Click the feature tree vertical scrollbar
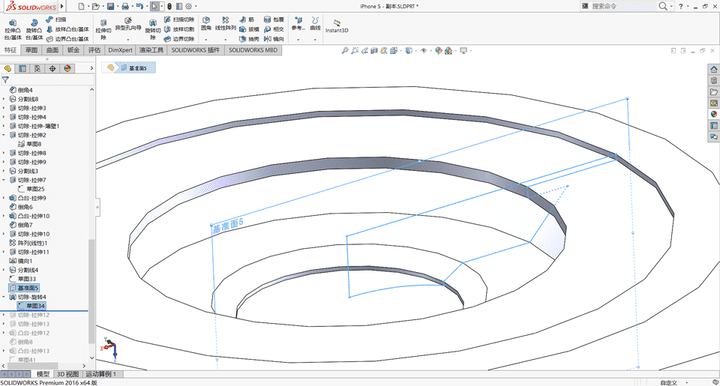 tap(92, 291)
